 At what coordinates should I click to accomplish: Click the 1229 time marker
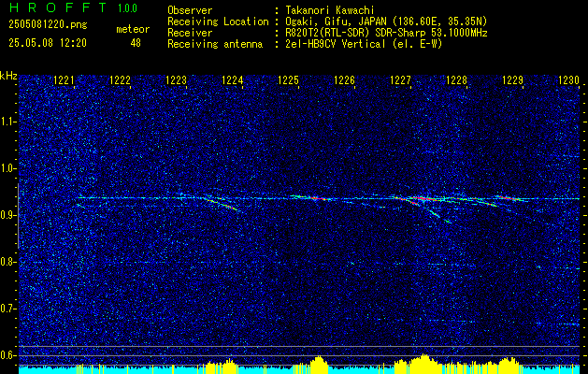512,80
